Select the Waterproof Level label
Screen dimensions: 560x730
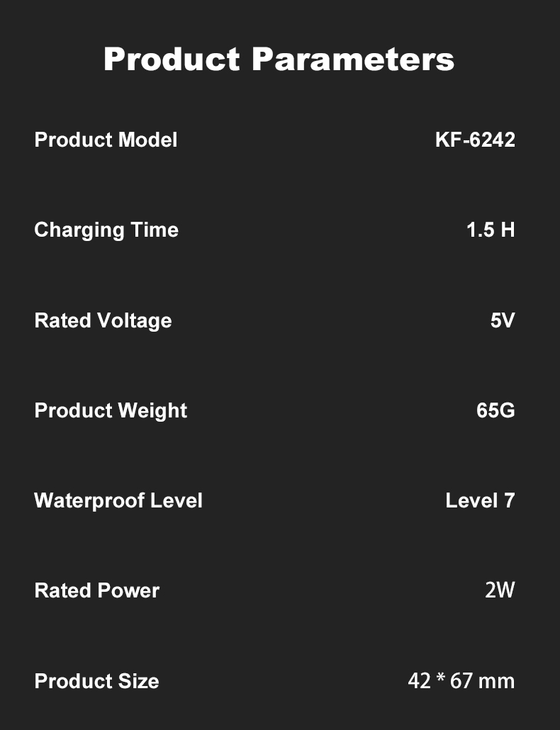pyautogui.click(x=118, y=501)
